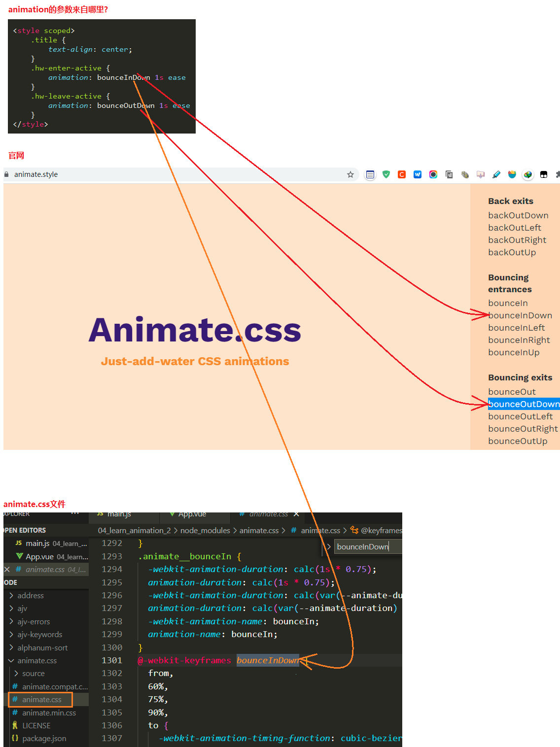Close the animate.css editor tab
The image size is (560, 747).
(x=296, y=514)
